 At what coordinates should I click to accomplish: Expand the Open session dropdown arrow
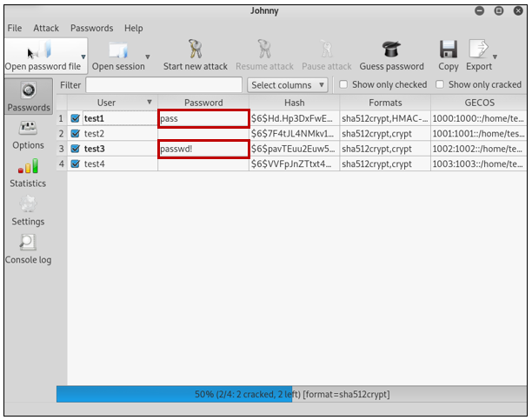tap(147, 57)
